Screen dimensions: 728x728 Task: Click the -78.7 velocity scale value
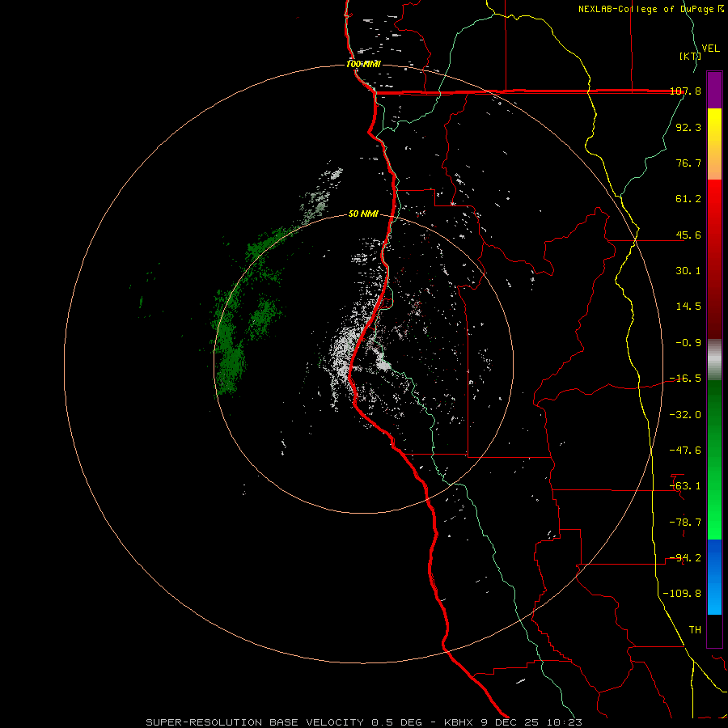point(685,523)
